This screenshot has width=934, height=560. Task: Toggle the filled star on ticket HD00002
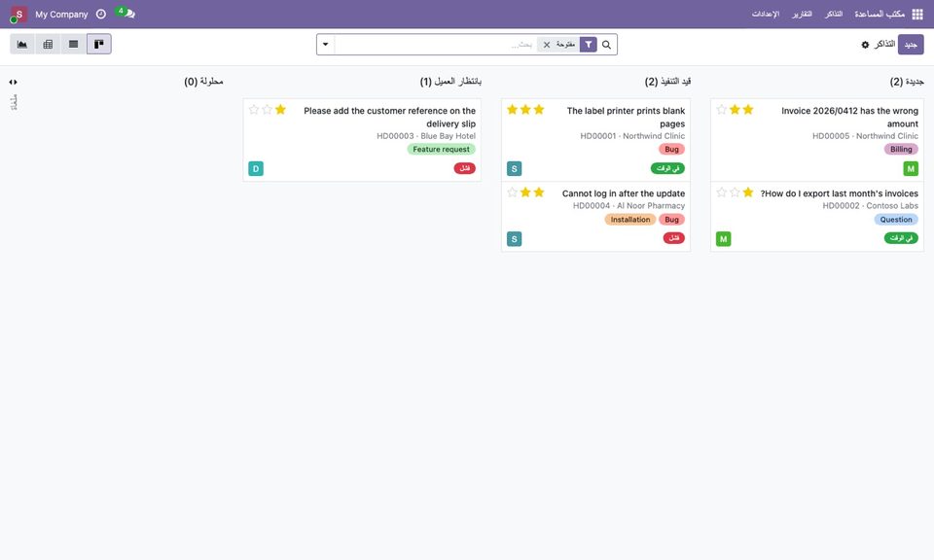tap(748, 192)
